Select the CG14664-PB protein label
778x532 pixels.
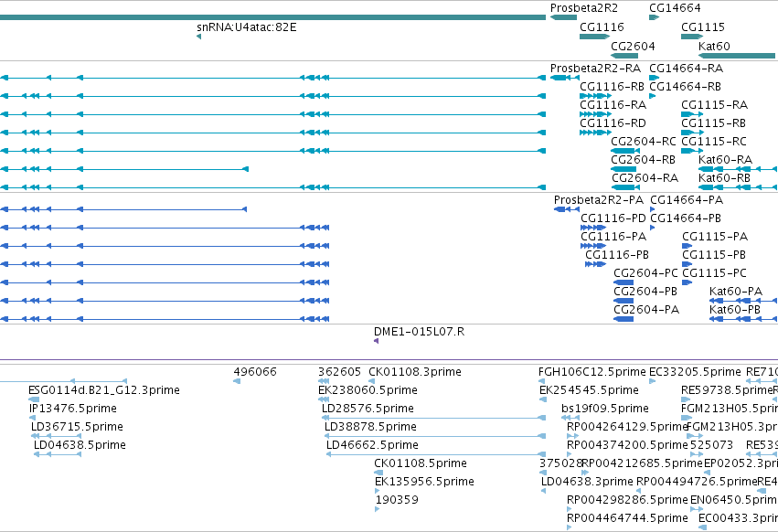[686, 218]
